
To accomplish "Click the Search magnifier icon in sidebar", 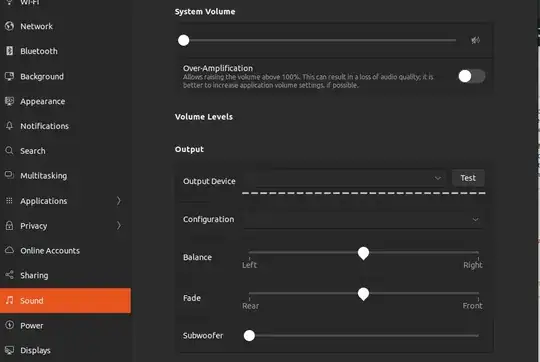I will 10,151.
